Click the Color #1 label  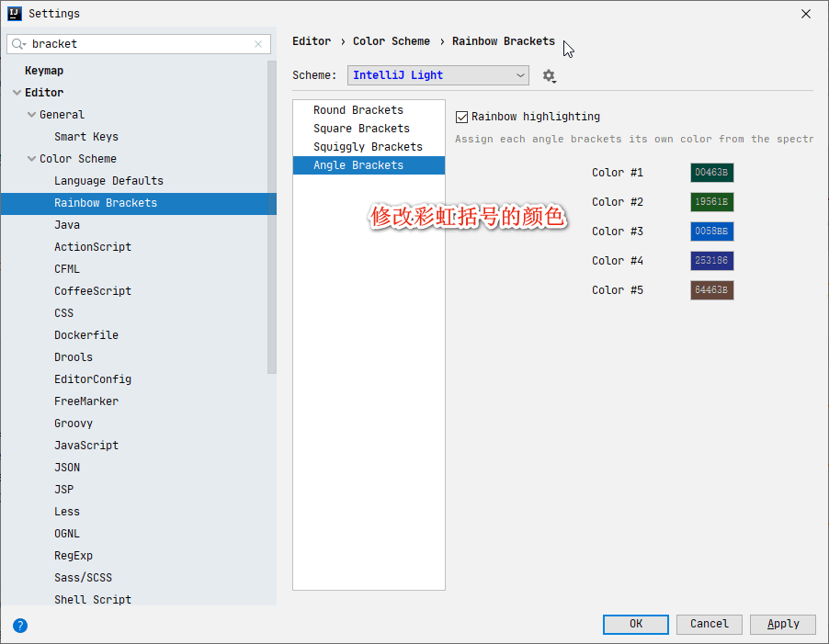[618, 173]
